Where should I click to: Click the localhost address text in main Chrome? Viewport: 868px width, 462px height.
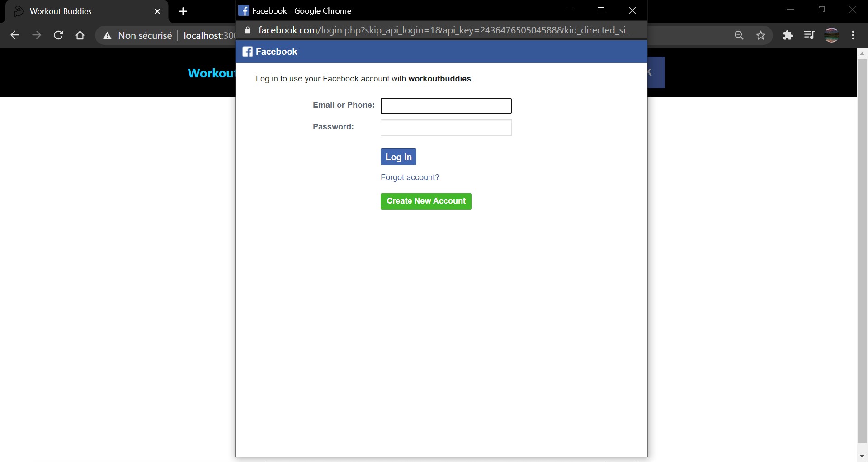[x=209, y=35]
